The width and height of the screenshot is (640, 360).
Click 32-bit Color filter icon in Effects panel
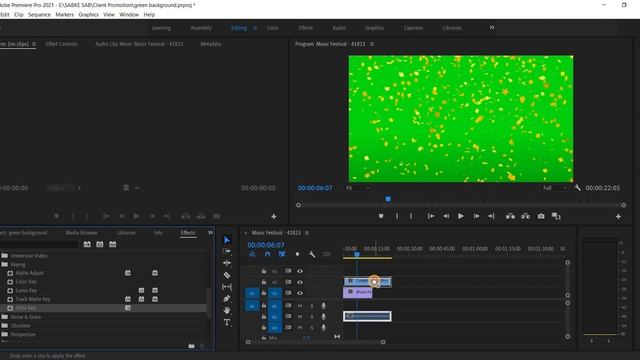(100, 244)
